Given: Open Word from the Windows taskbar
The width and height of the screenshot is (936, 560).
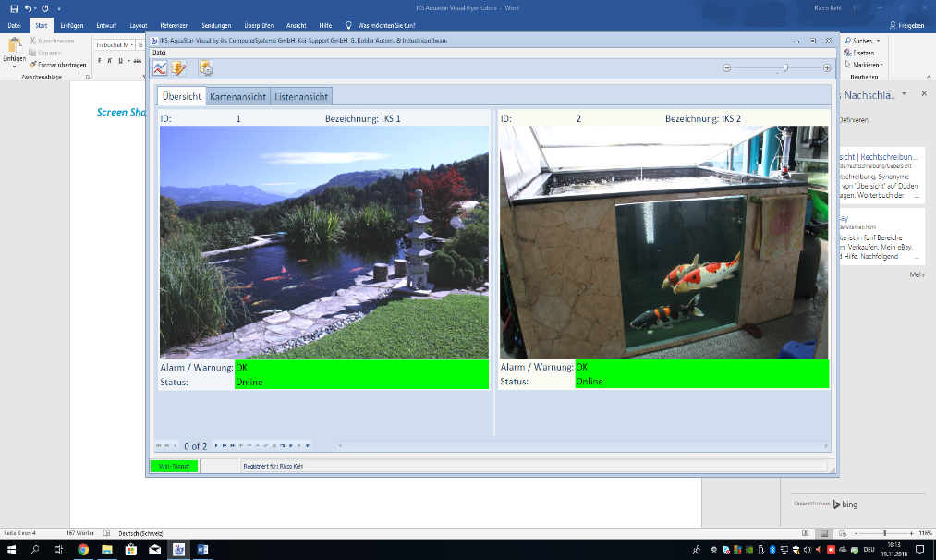Looking at the screenshot, I should click(x=203, y=550).
